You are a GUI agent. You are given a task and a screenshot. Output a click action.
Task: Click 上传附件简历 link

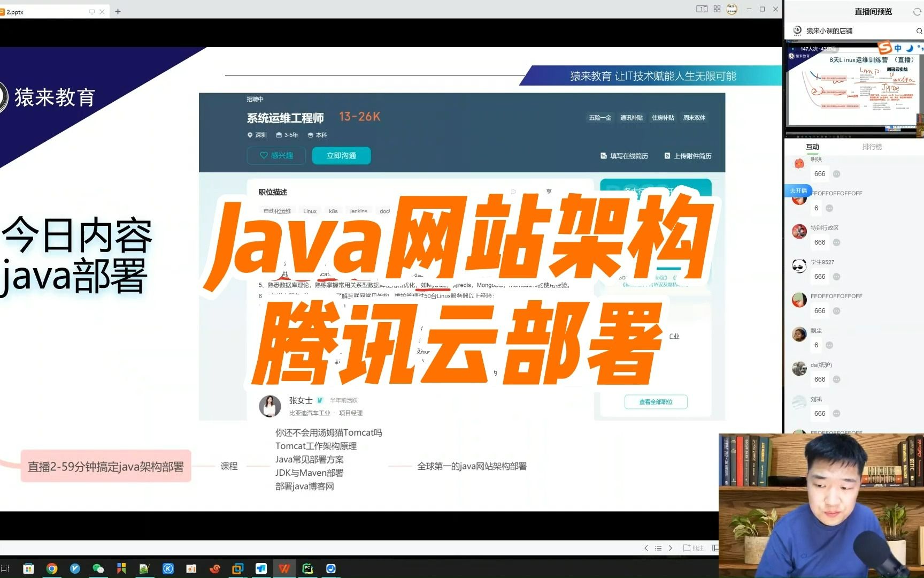tap(688, 156)
